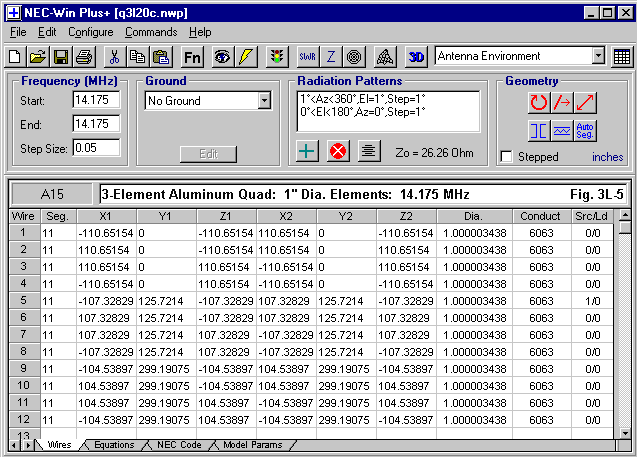Switch to the Equations tab
The height and width of the screenshot is (457, 637).
coord(114,445)
